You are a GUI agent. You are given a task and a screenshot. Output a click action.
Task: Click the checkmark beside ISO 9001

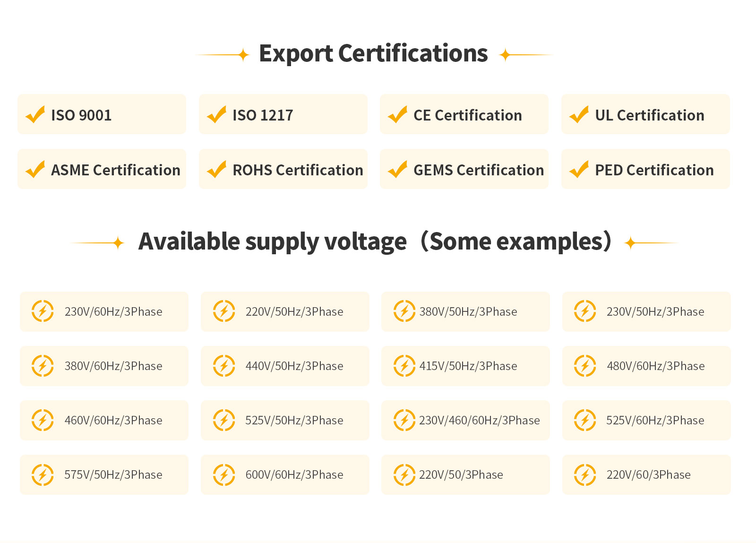click(35, 114)
